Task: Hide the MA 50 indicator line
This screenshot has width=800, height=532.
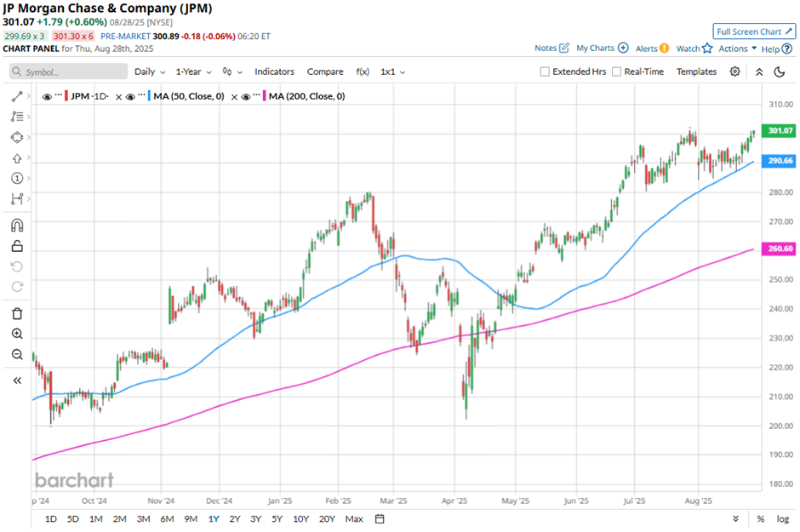Action: (130, 97)
